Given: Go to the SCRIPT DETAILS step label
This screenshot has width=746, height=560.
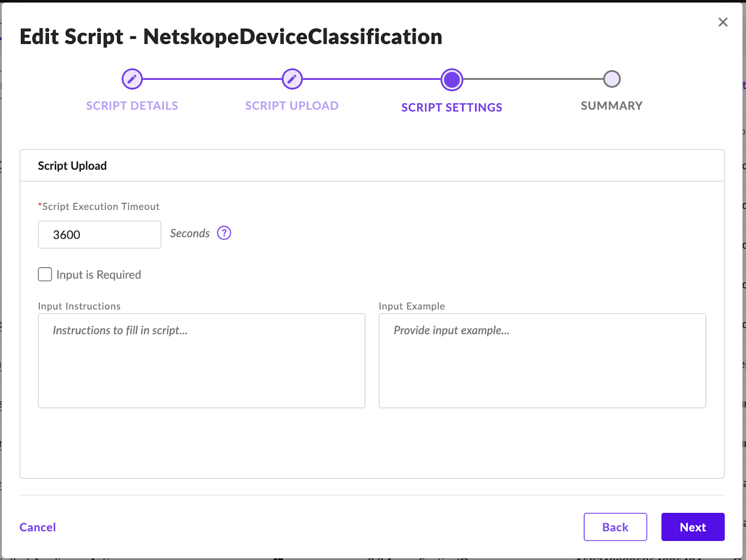Looking at the screenshot, I should pos(132,106).
